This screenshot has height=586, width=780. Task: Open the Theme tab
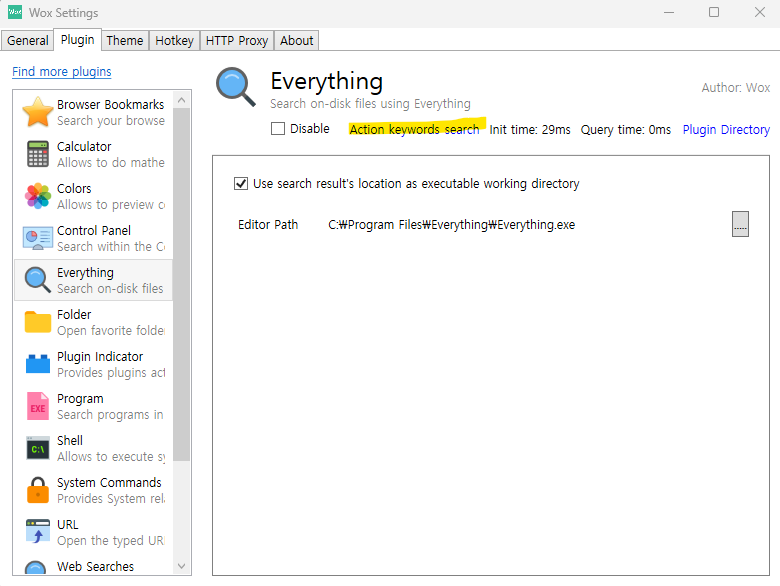tap(125, 40)
